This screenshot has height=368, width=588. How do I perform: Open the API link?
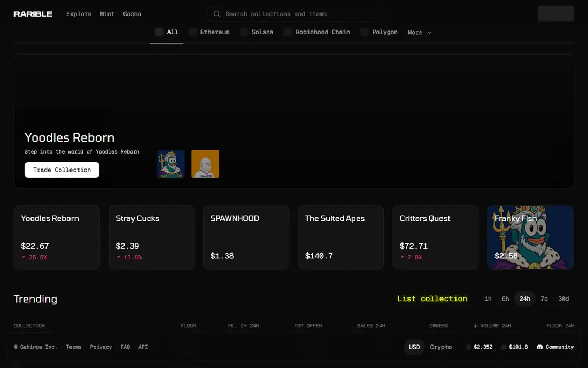[143, 347]
